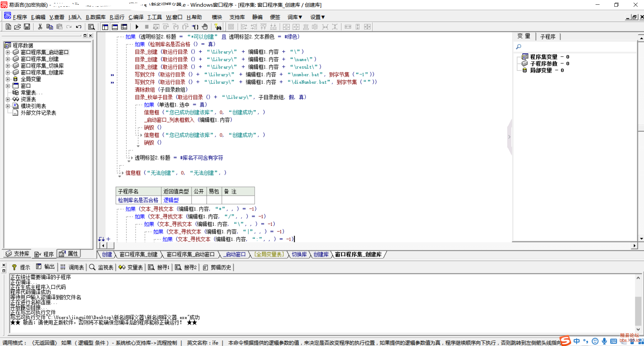Expand 窗口程序集_切换库 tree node

pos(8,66)
